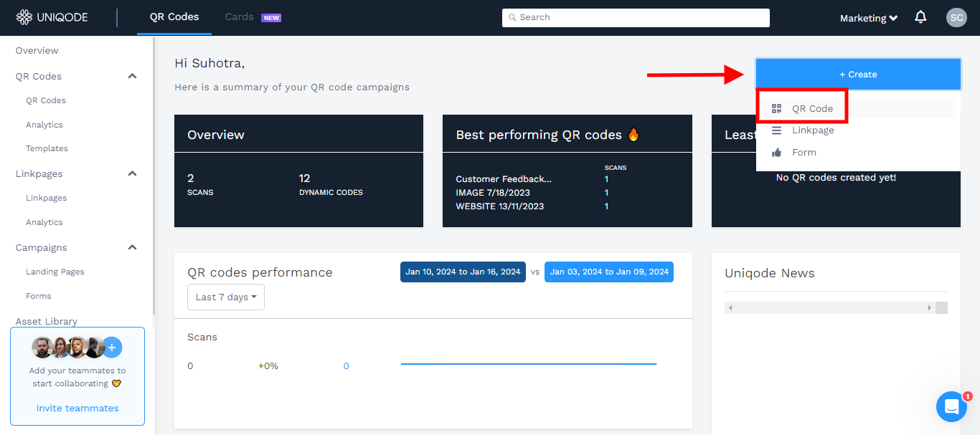Open the Last 7 days dropdown
Viewport: 980px width, 435px height.
225,296
